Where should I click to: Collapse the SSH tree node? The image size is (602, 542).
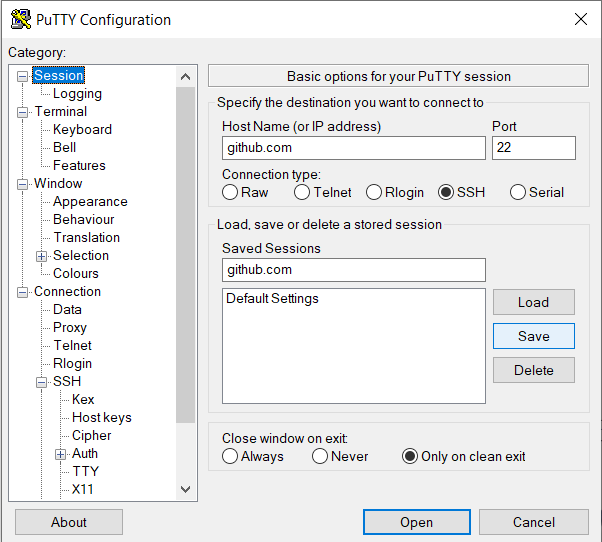41,382
